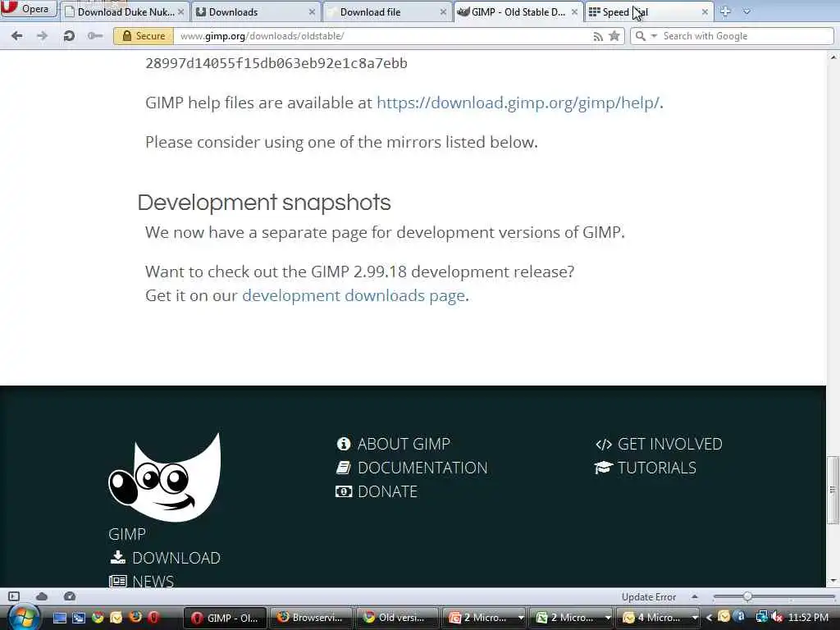Click the 11:52 PM system clock
Image resolution: width=840 pixels, height=630 pixels.
coord(808,618)
